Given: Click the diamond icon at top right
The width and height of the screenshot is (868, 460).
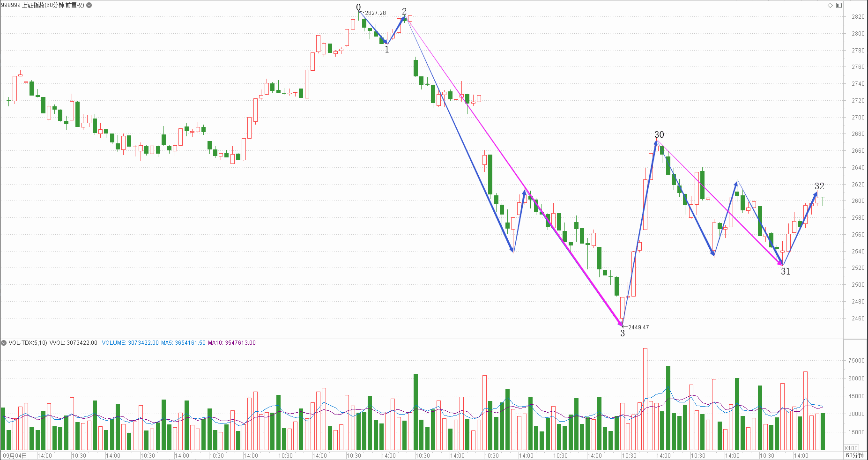Looking at the screenshot, I should 831,5.
